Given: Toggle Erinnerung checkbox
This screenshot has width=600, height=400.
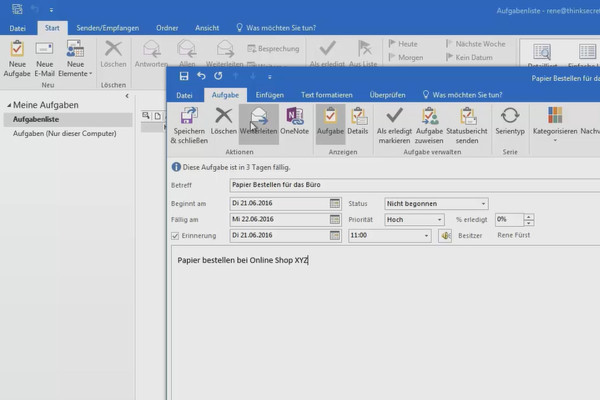Looking at the screenshot, I should [x=175, y=236].
